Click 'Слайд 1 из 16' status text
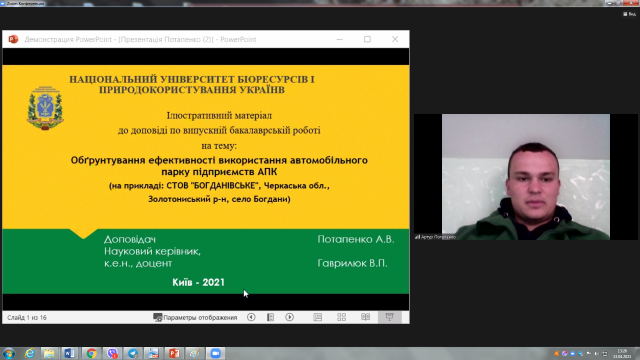This screenshot has height=360, width=640. [x=27, y=318]
